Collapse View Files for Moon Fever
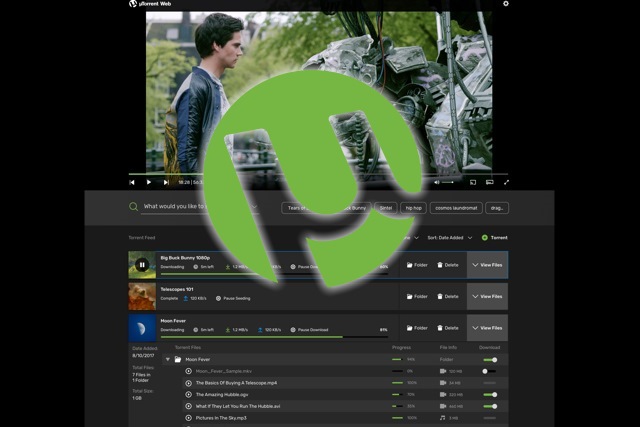The image size is (640, 427). tap(487, 328)
